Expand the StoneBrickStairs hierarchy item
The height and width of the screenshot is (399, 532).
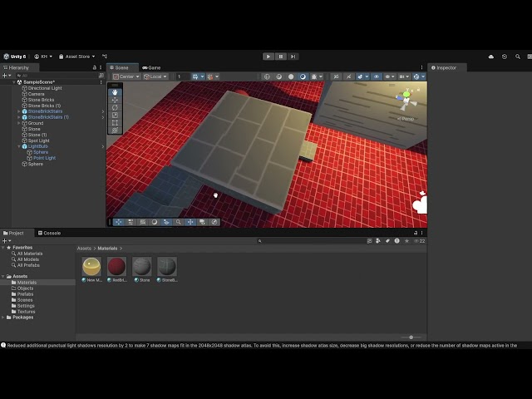tap(19, 111)
